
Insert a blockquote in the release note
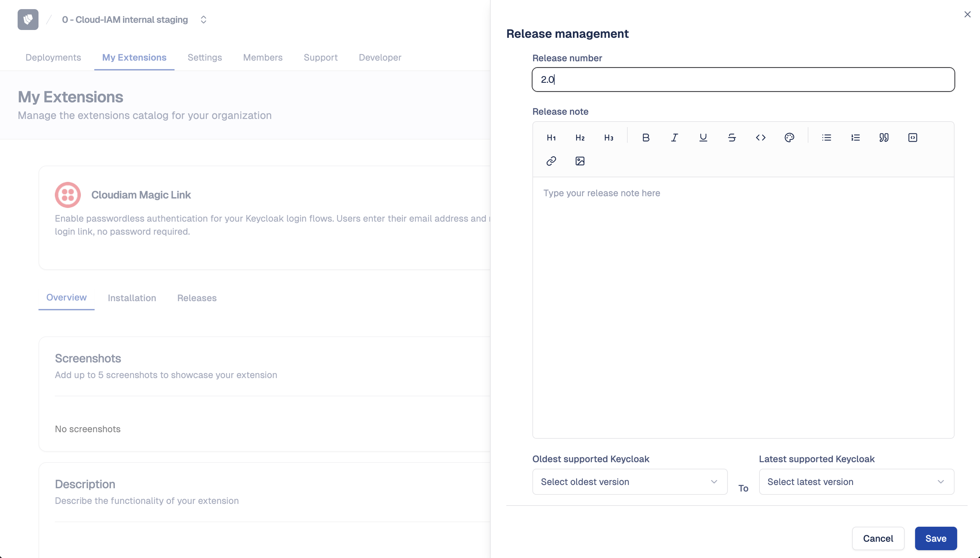(x=883, y=137)
